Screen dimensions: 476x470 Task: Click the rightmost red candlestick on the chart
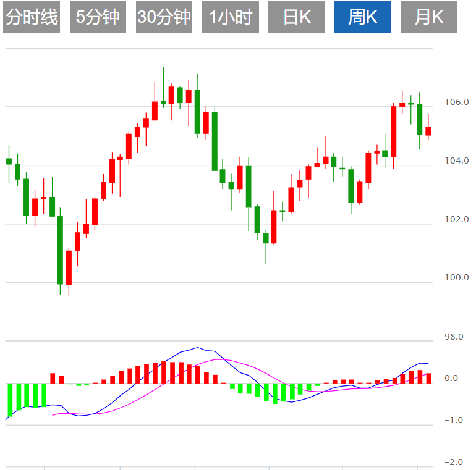[428, 130]
